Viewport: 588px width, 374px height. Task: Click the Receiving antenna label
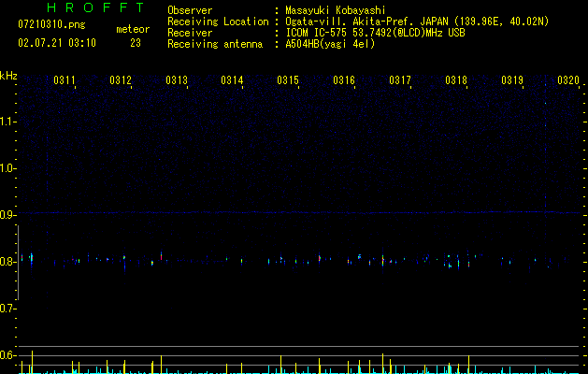[215, 44]
